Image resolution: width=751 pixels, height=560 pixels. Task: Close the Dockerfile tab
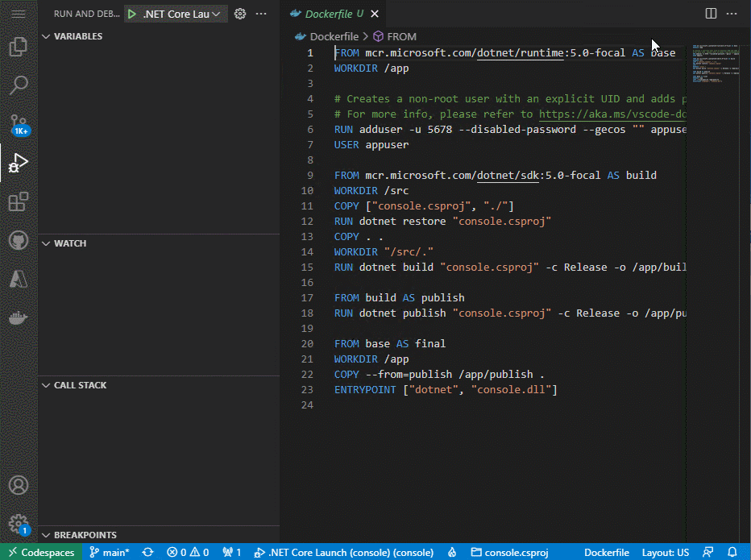375,14
